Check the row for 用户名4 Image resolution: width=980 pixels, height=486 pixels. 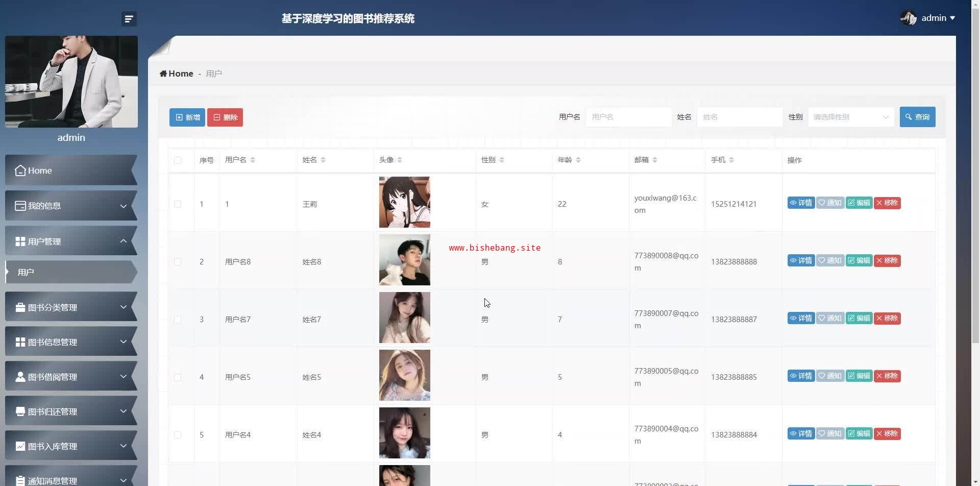(x=178, y=435)
